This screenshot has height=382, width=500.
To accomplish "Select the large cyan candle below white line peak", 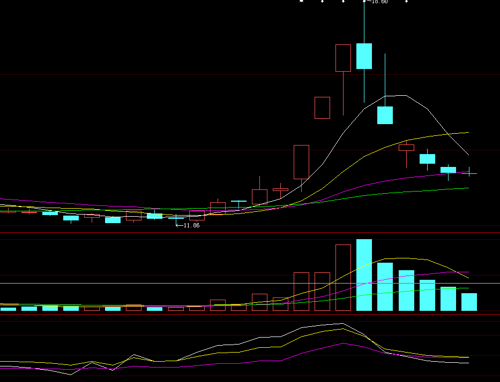I will point(385,115).
